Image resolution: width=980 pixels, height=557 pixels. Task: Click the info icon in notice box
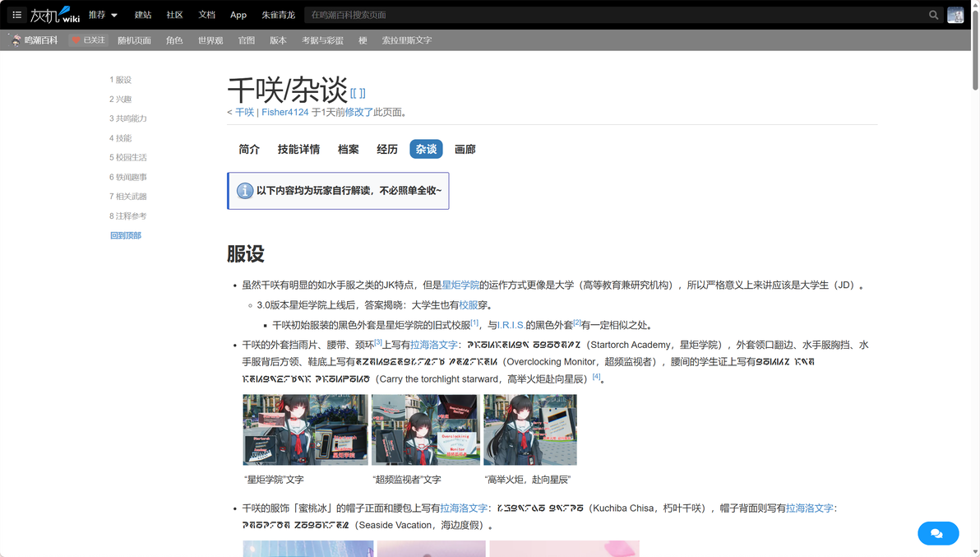coord(244,191)
